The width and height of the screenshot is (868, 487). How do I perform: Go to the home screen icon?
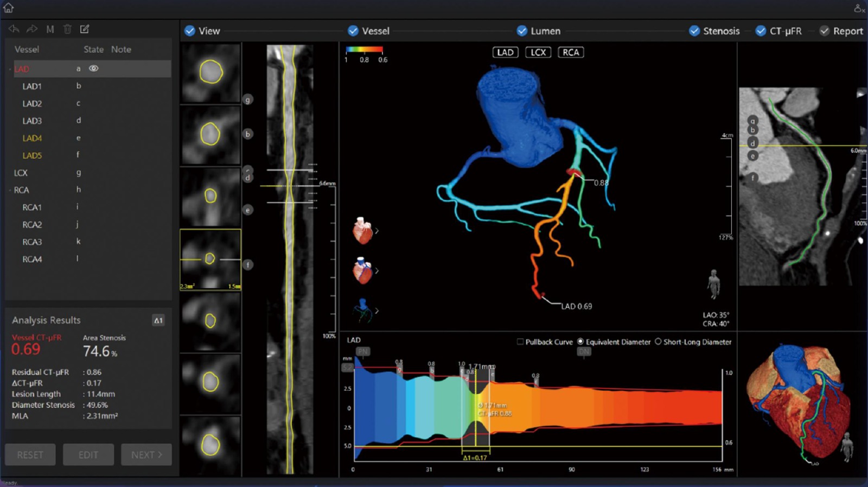(8, 8)
